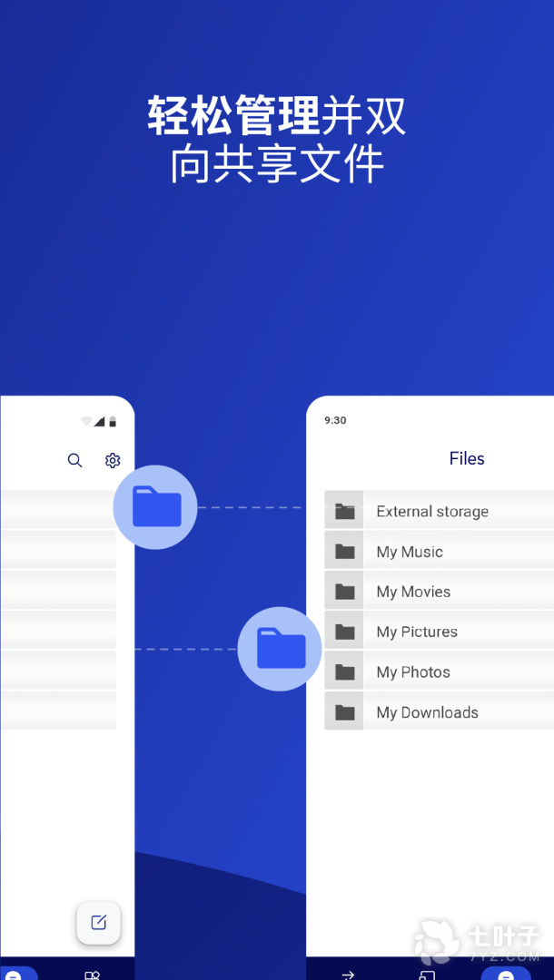Viewport: 554px width, 980px height.
Task: Click the upper blue folder bubble
Action: pyautogui.click(x=155, y=507)
